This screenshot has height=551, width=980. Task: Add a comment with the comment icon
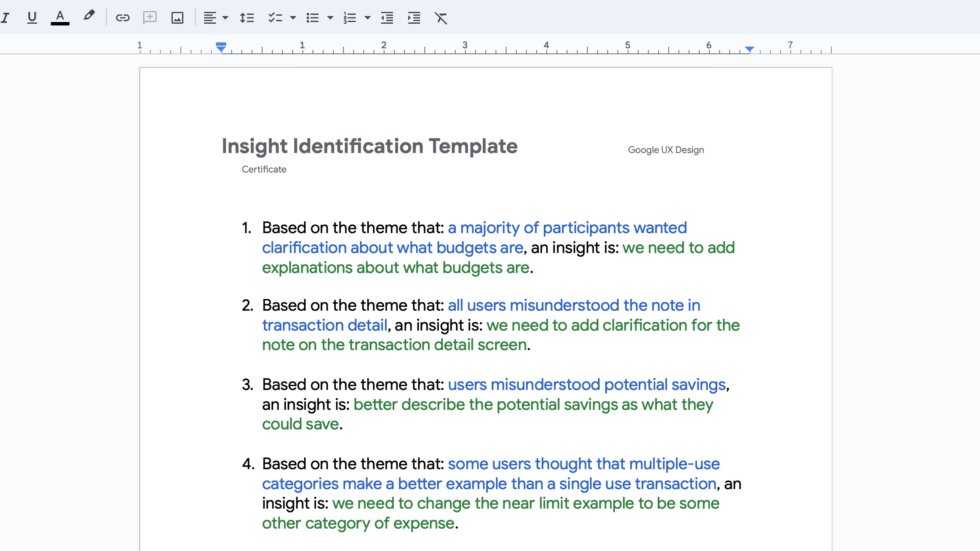[150, 18]
